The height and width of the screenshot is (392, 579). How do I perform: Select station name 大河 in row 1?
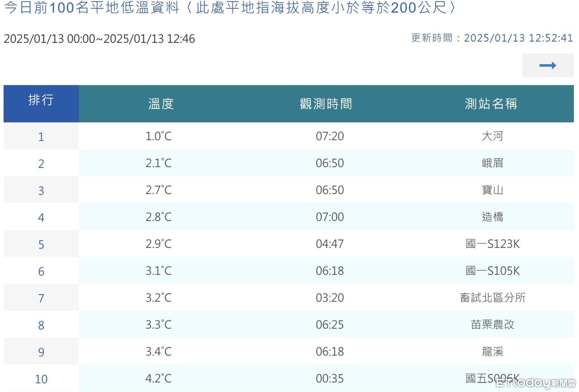[x=492, y=136]
